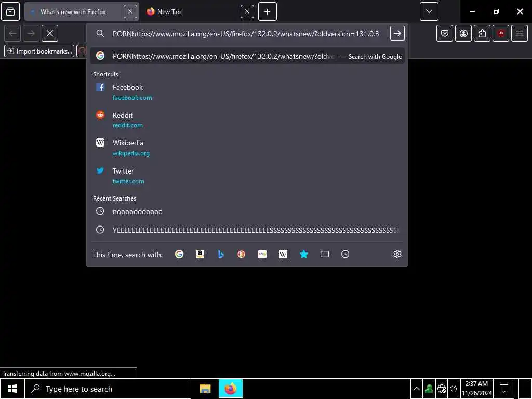
Task: Open Reddit shortcut
Action: (247, 120)
